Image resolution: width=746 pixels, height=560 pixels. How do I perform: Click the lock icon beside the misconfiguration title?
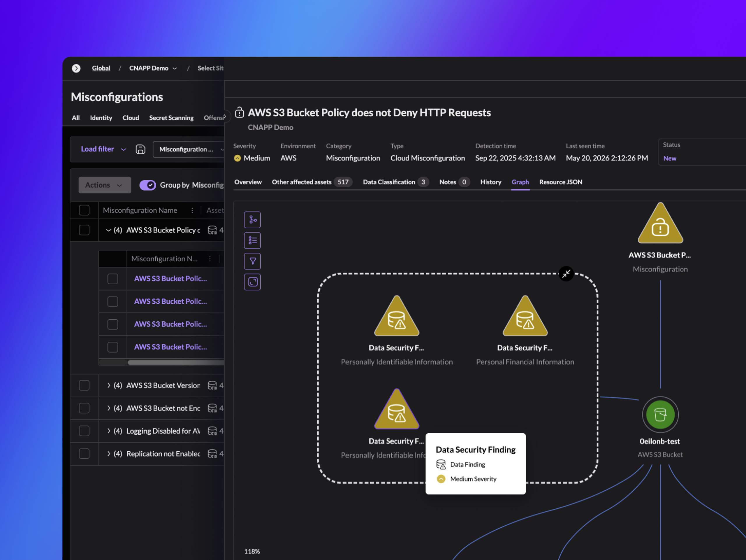[240, 112]
